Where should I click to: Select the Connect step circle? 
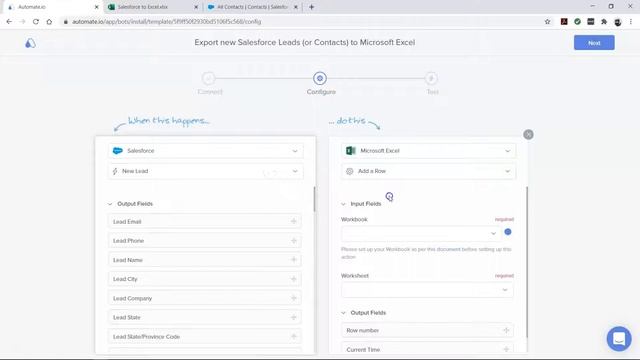click(x=209, y=78)
